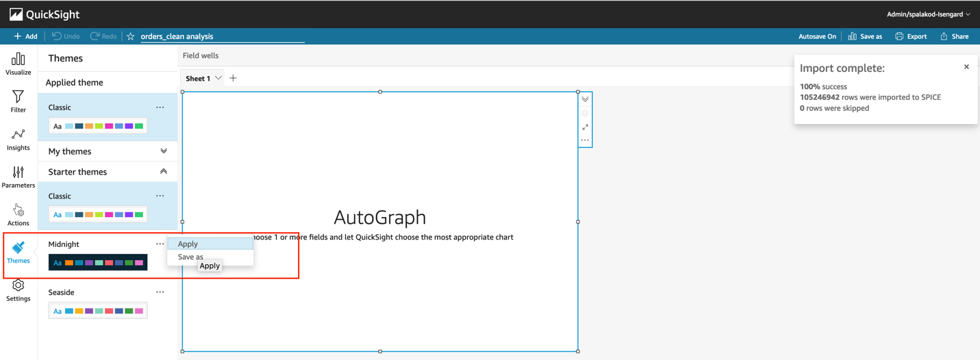The height and width of the screenshot is (360, 980).
Task: Open the applied Classic theme's ellipsis menu
Action: click(160, 107)
